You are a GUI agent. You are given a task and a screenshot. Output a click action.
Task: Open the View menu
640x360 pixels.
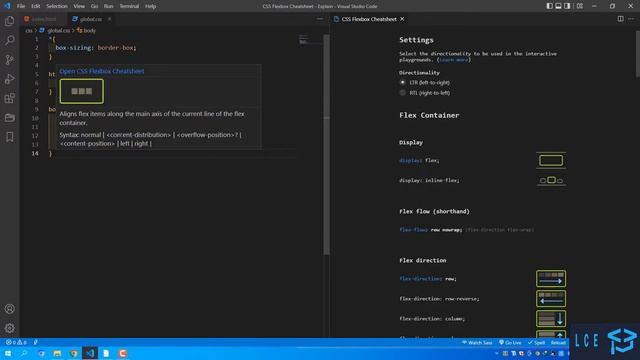[x=79, y=6]
